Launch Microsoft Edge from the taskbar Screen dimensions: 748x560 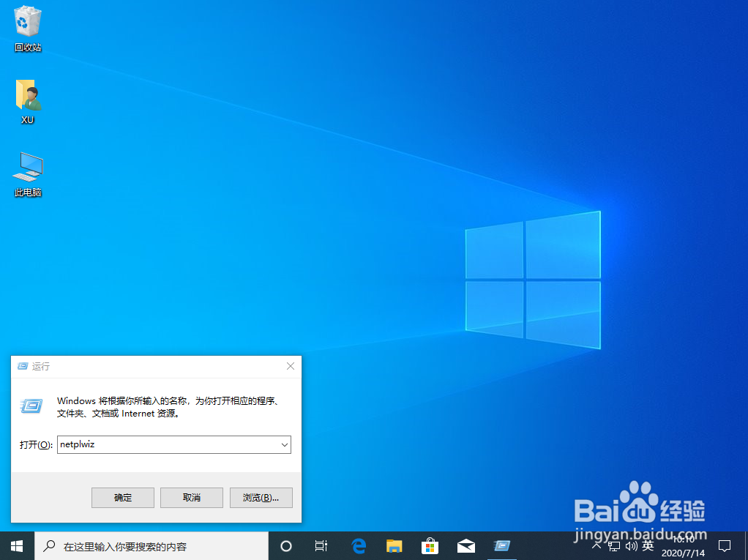coord(358,545)
